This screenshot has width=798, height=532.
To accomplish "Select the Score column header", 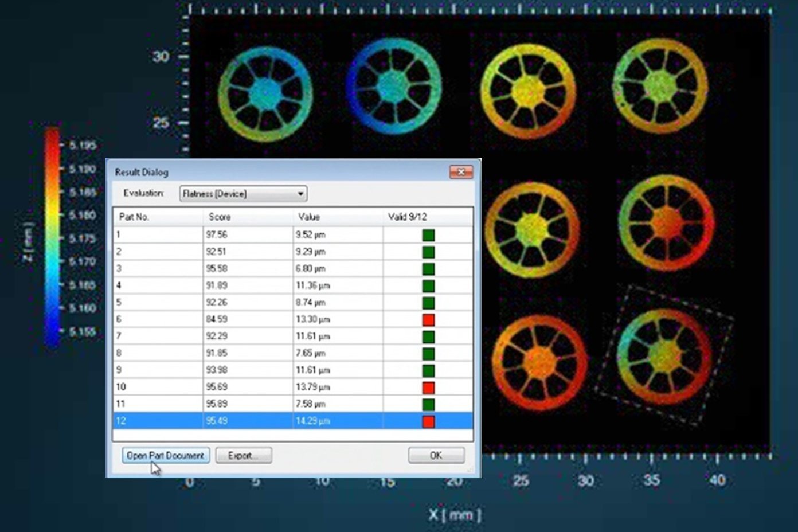I will 229,217.
